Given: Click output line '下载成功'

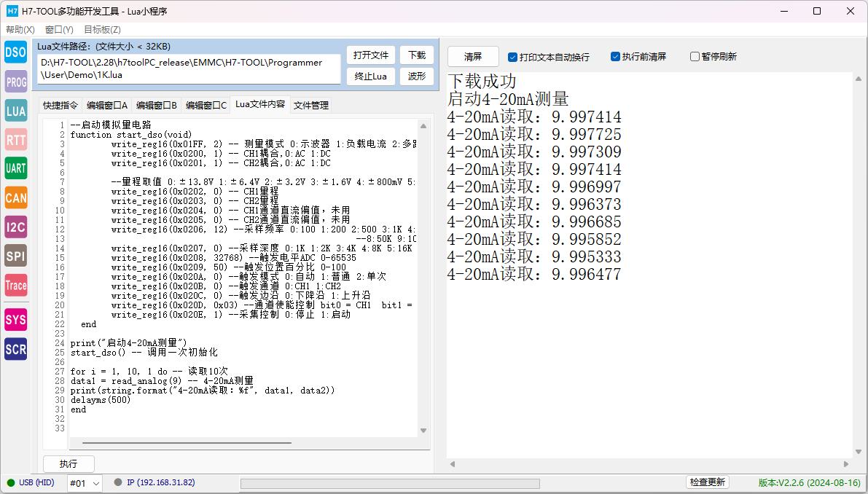Looking at the screenshot, I should 482,82.
